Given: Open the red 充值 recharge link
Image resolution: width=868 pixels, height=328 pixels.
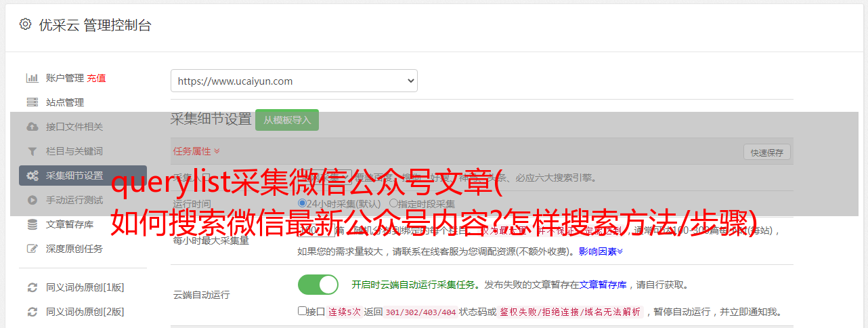Looking at the screenshot, I should (x=96, y=78).
